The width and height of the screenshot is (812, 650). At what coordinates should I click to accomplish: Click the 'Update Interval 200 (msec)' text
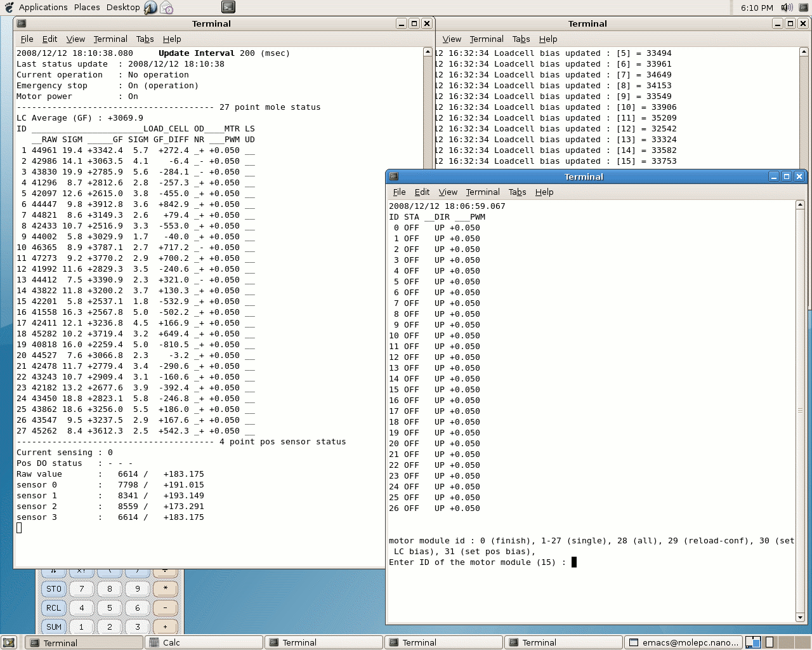click(x=224, y=53)
